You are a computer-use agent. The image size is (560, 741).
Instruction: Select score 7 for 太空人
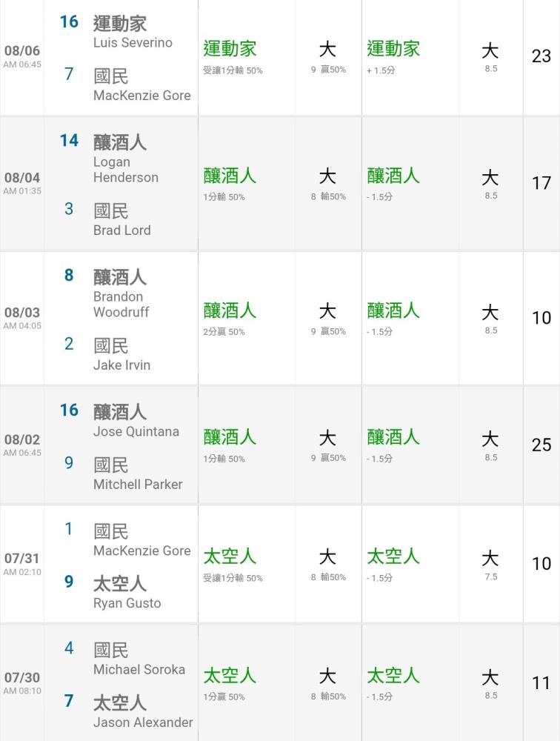tap(69, 700)
